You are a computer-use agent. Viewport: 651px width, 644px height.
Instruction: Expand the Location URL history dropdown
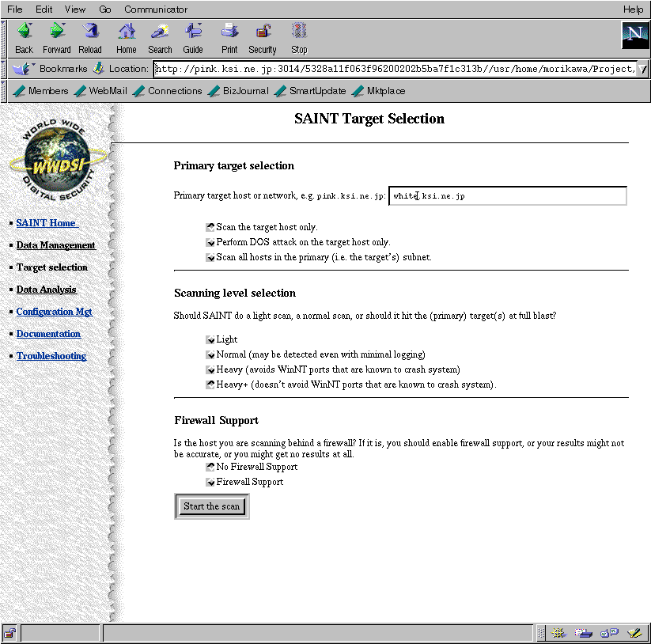(643, 69)
